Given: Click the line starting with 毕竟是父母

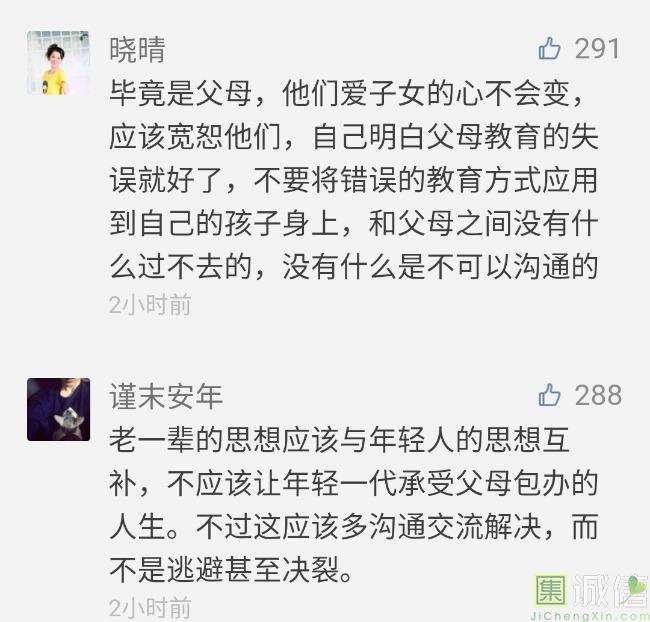Looking at the screenshot, I should 346,93.
